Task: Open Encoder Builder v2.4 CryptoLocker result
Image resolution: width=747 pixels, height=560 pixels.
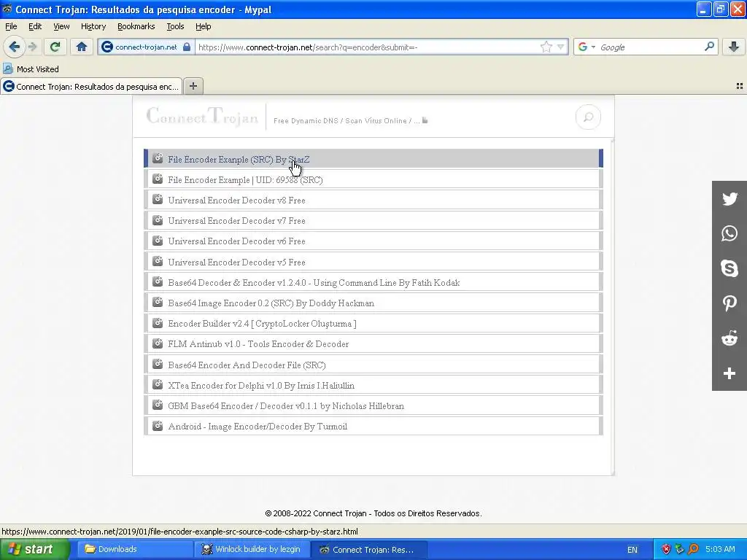Action: (373, 323)
